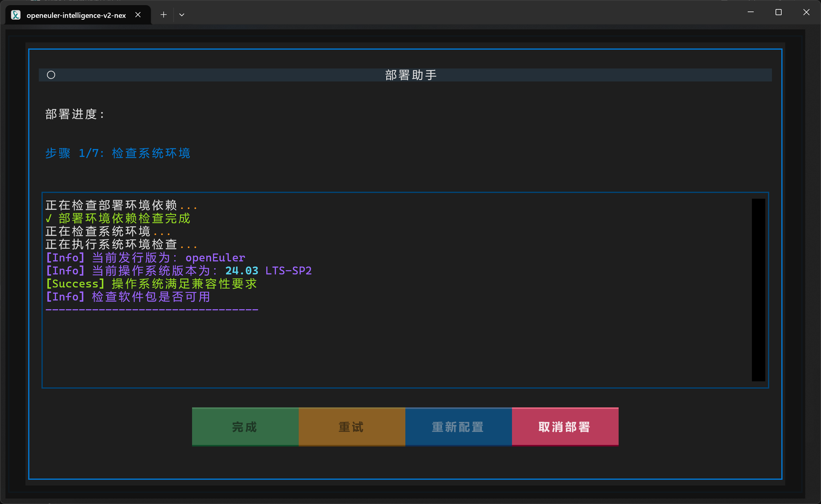Click the 步骤 1/7: 检查系统环境 status text
Viewport: 821px width, 504px height.
[x=118, y=153]
